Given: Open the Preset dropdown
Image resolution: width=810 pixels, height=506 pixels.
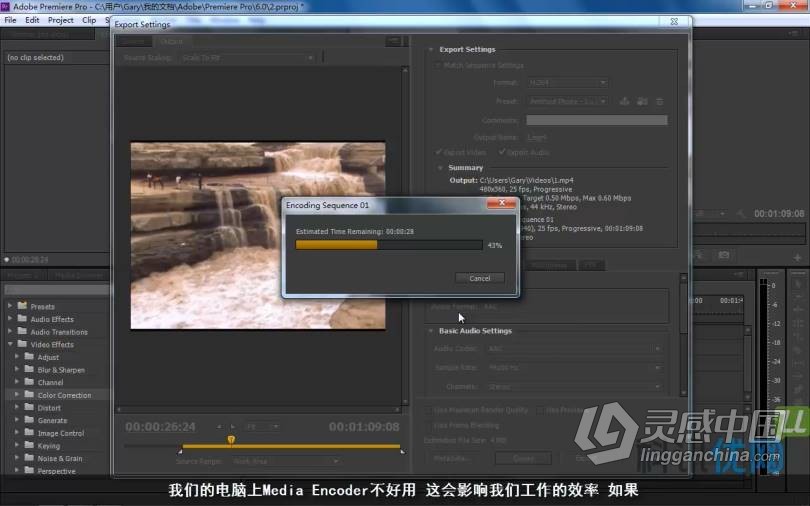Looking at the screenshot, I should 567,101.
